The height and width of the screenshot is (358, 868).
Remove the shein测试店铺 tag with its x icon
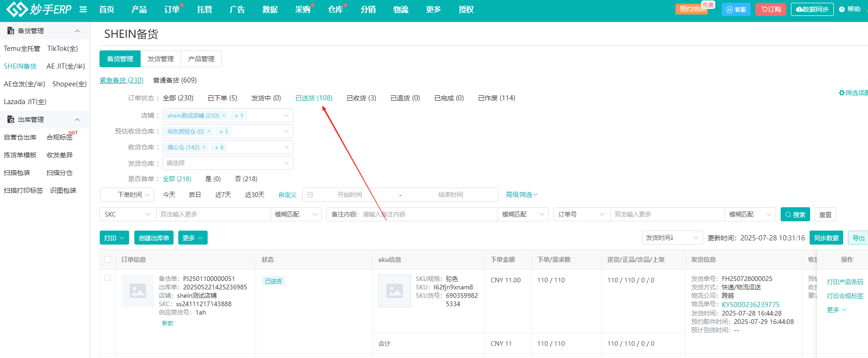click(x=224, y=115)
